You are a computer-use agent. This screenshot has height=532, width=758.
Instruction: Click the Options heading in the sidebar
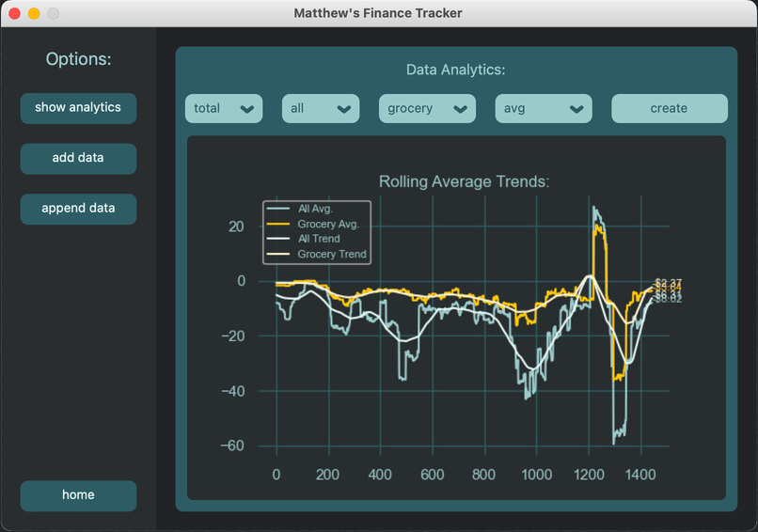tap(78, 59)
